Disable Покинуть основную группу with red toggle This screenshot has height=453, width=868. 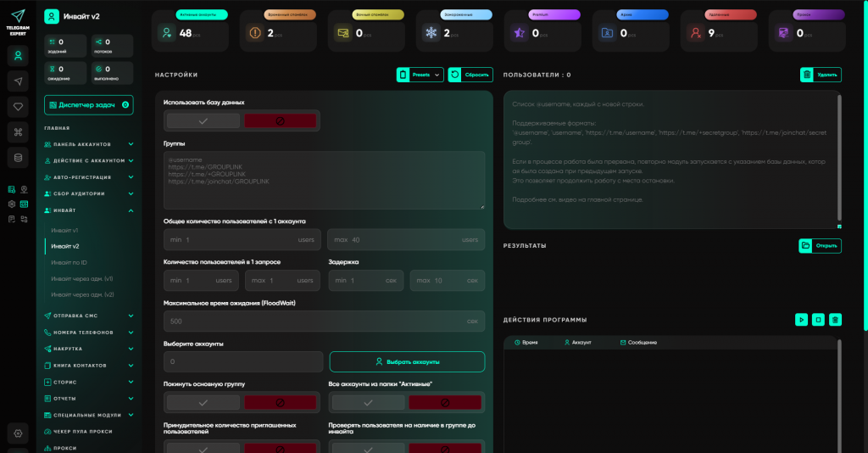pyautogui.click(x=281, y=402)
